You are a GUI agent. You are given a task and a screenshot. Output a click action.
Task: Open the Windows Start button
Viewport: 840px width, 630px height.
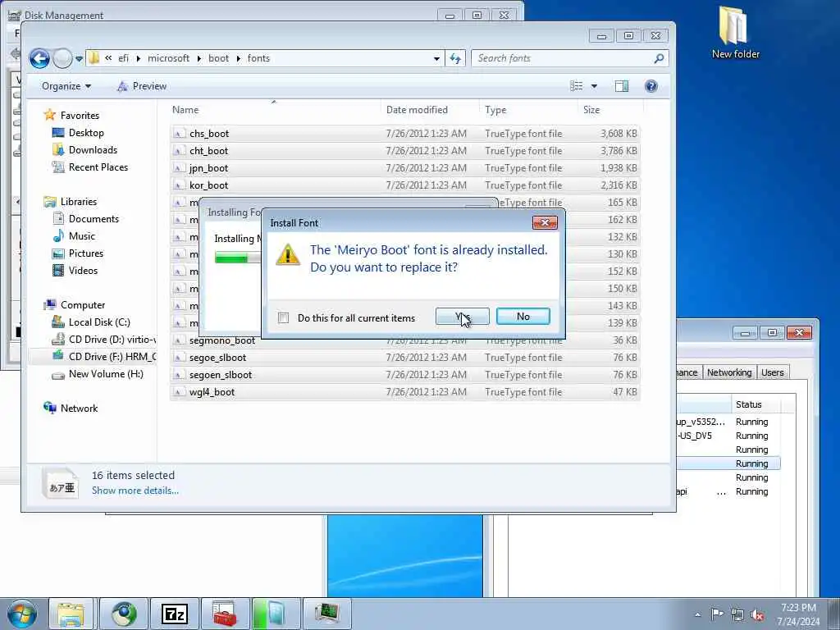click(x=21, y=614)
